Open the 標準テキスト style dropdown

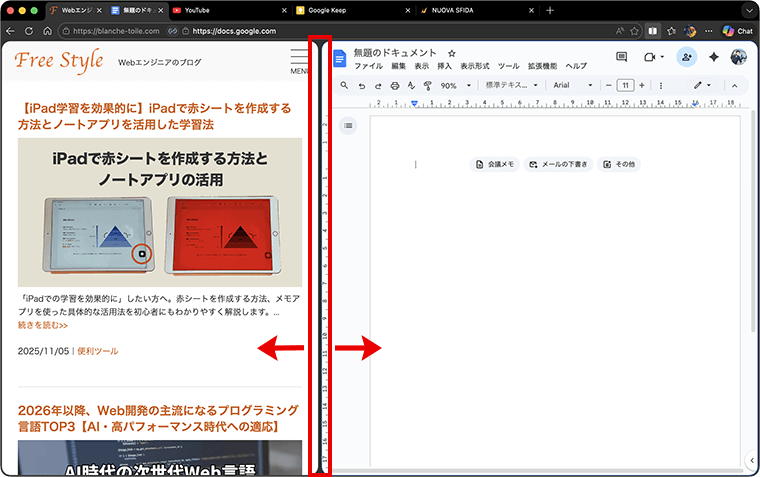pyautogui.click(x=512, y=85)
